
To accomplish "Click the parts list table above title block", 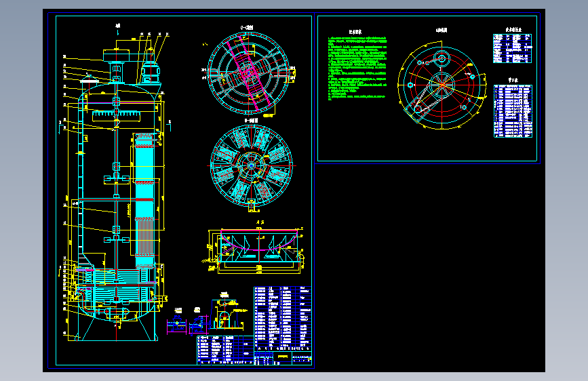I will 283,319.
